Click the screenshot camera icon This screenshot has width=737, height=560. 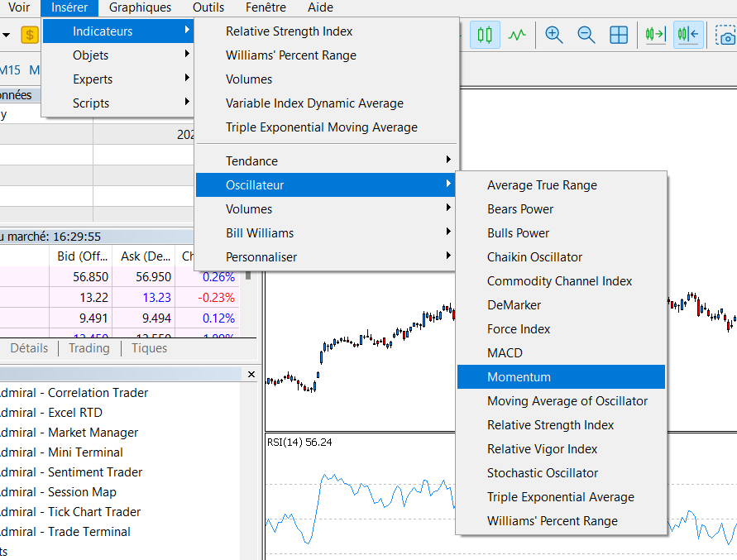coord(725,35)
